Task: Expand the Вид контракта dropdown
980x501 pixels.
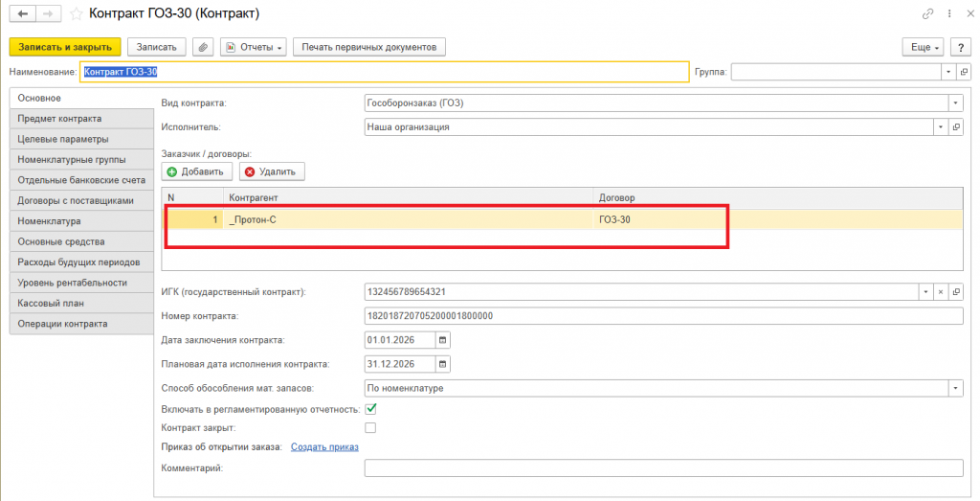Action: [x=956, y=103]
